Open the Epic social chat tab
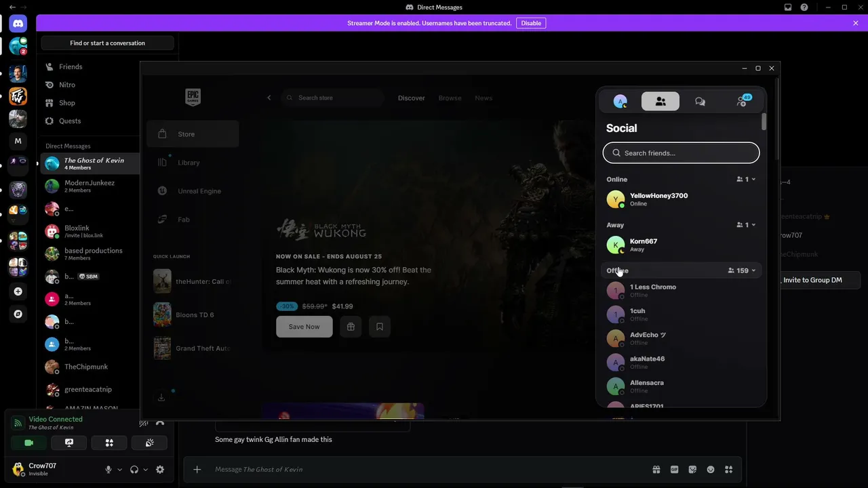Screen dimensions: 868x488 coord(701,101)
